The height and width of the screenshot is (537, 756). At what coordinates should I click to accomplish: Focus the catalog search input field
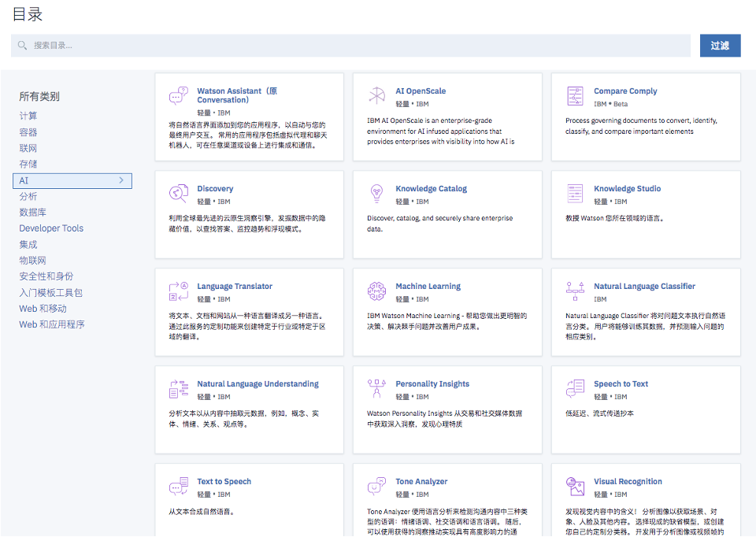pyautogui.click(x=350, y=46)
